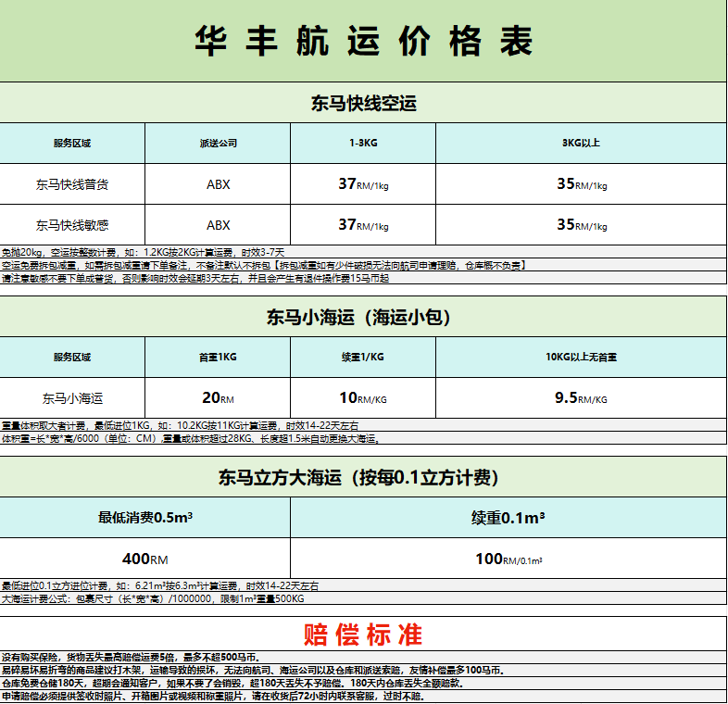Image resolution: width=728 pixels, height=704 pixels.
Task: Click the 最低消费0.5m³ header cell
Action: tap(145, 518)
